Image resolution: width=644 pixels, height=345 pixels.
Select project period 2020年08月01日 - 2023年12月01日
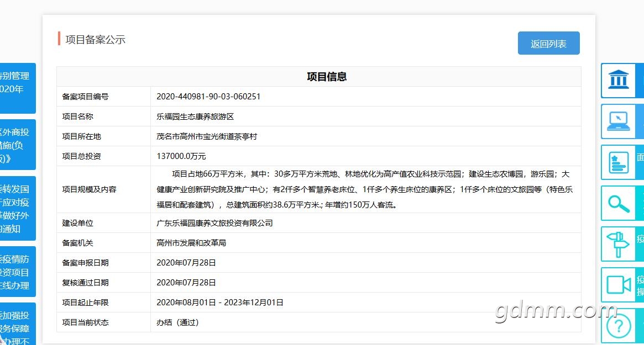tap(219, 302)
